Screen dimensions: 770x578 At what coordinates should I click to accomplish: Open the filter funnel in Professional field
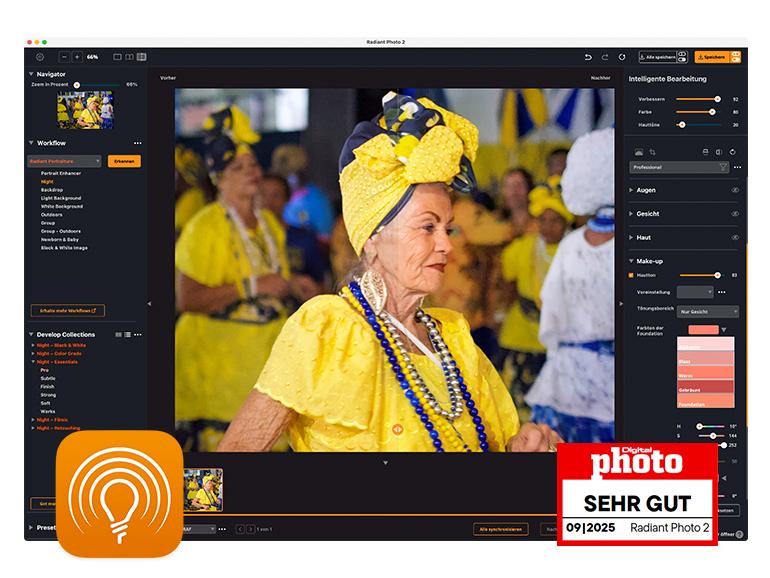(x=723, y=167)
